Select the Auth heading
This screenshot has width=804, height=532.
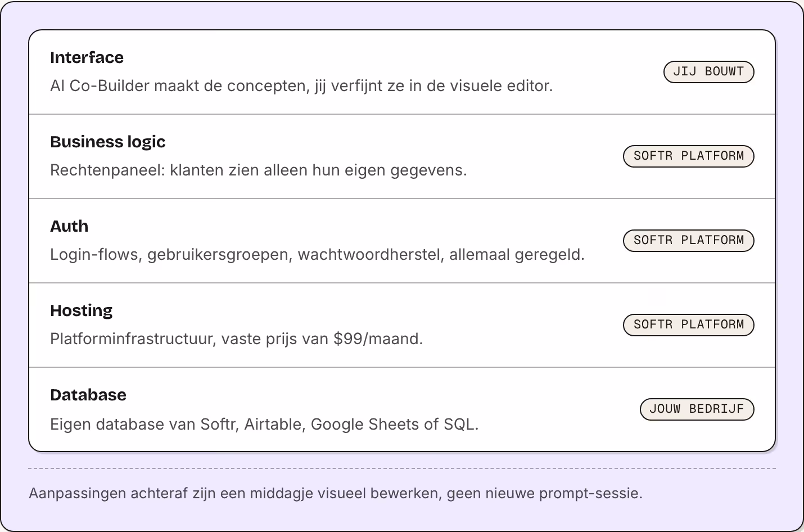click(69, 226)
